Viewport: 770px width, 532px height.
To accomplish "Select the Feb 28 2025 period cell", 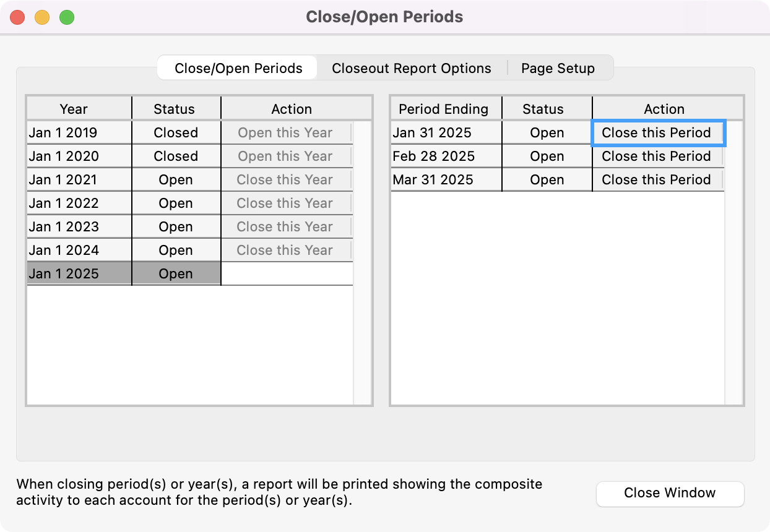I will [x=445, y=157].
